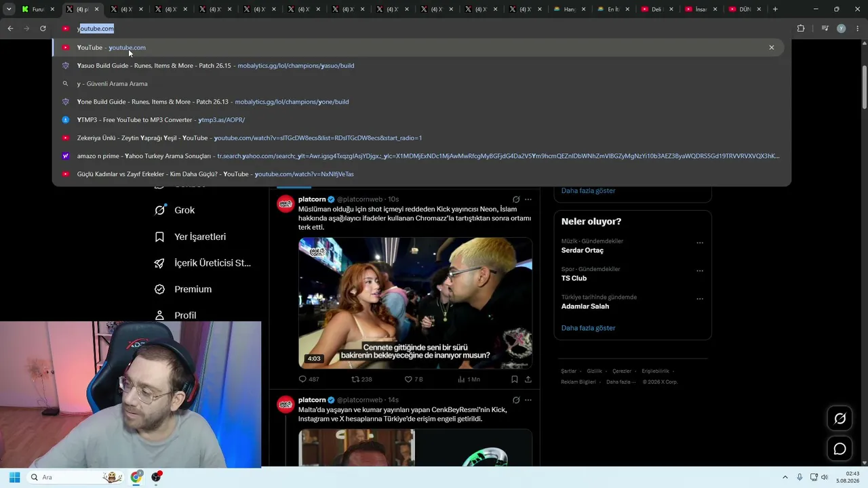Play the 4:03 video thumbnail
This screenshot has height=488, width=868.
click(415, 303)
